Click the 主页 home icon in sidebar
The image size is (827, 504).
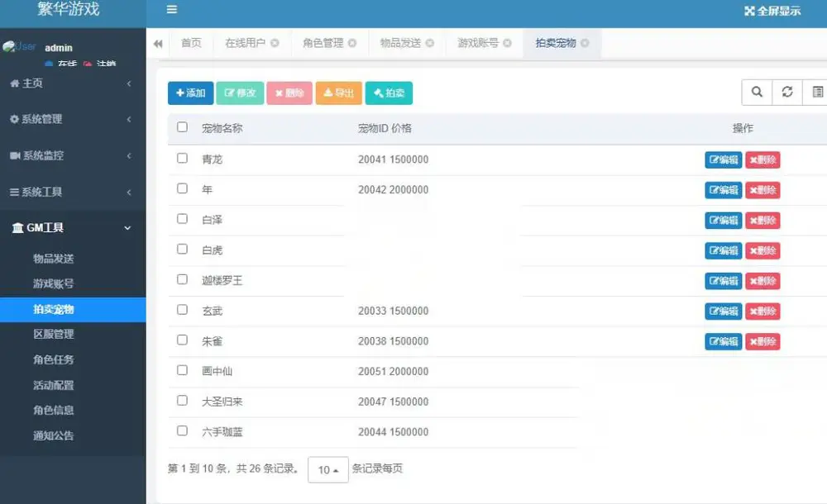pos(15,83)
